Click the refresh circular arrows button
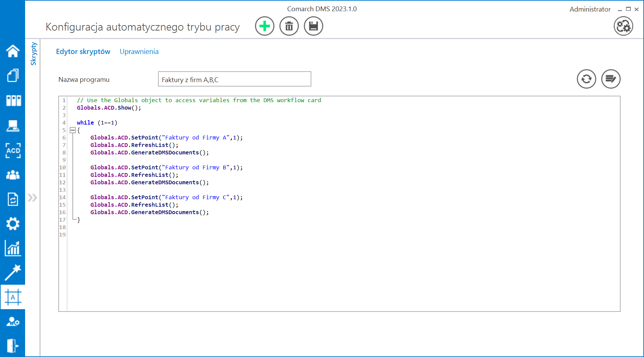 point(586,79)
